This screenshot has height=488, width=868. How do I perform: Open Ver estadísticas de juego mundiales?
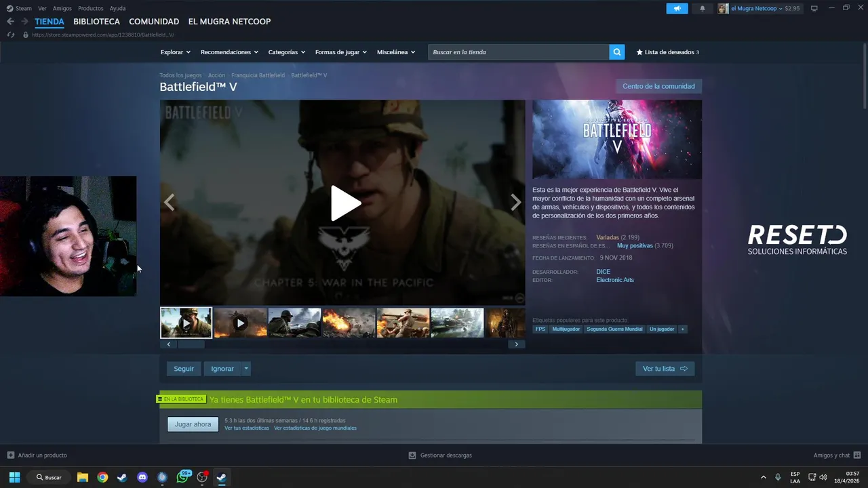315,428
